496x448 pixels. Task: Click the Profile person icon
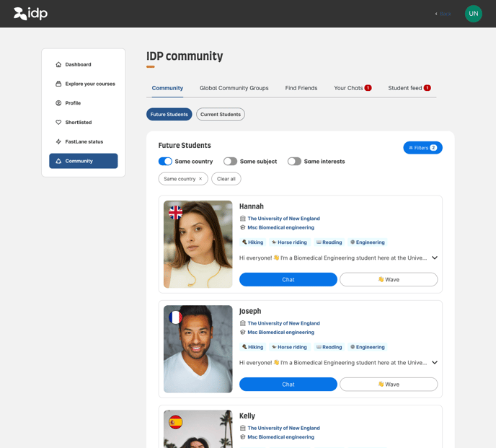point(58,103)
